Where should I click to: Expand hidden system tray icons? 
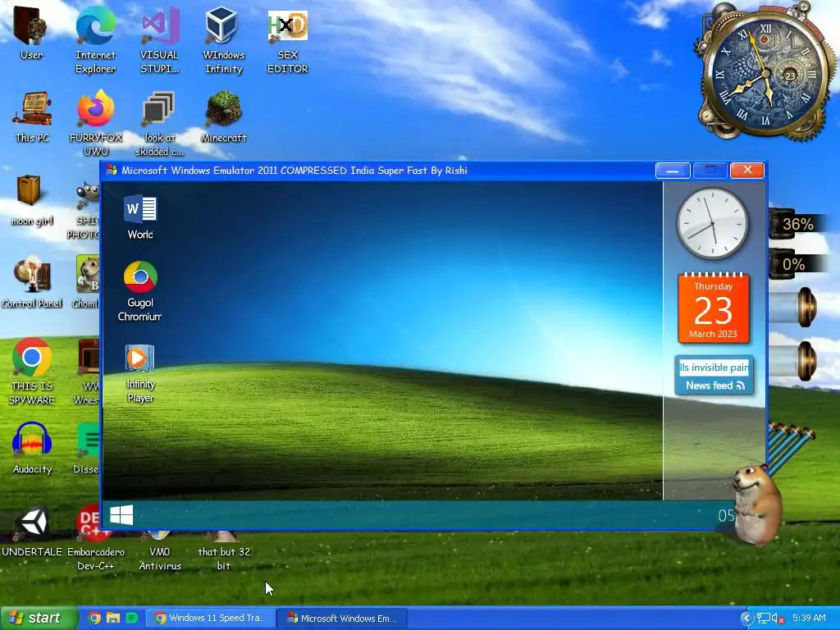(x=746, y=619)
